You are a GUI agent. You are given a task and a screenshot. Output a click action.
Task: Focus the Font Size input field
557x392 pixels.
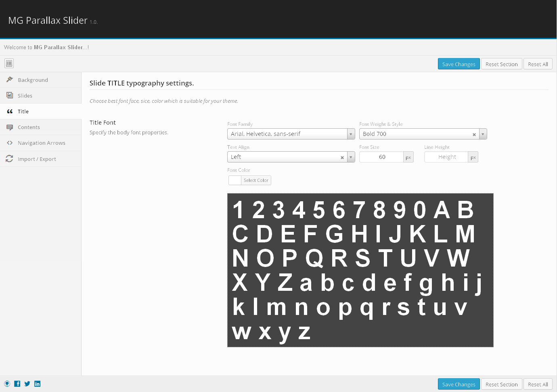pos(382,157)
